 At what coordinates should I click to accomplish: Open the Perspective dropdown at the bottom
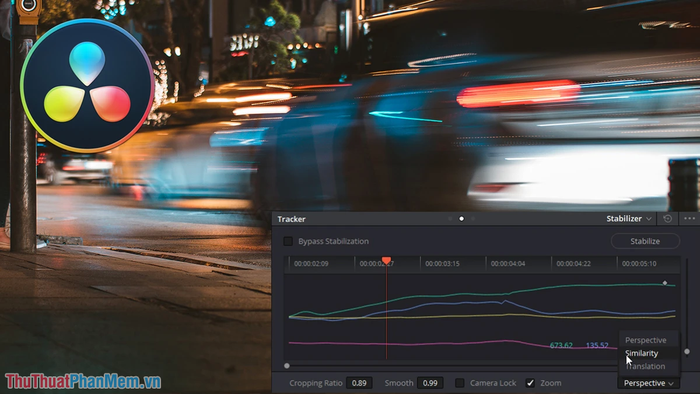[649, 383]
